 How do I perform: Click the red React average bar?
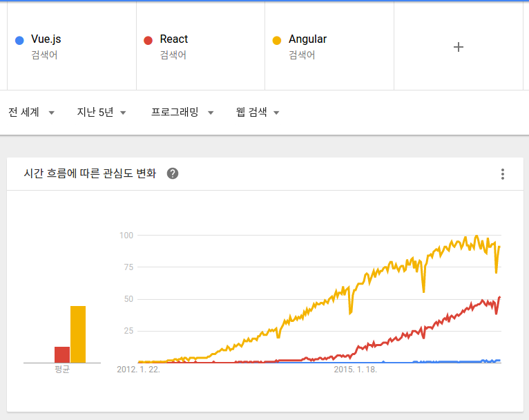point(62,354)
